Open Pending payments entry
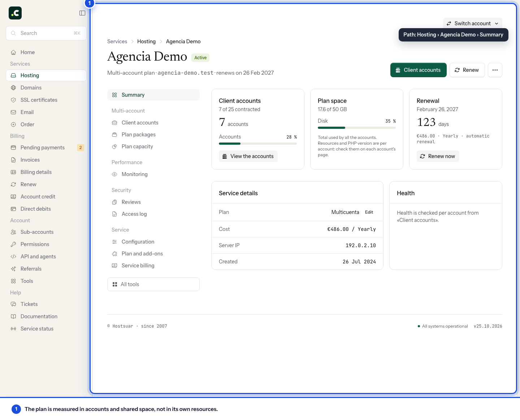This screenshot has height=420, width=520. 46,148
